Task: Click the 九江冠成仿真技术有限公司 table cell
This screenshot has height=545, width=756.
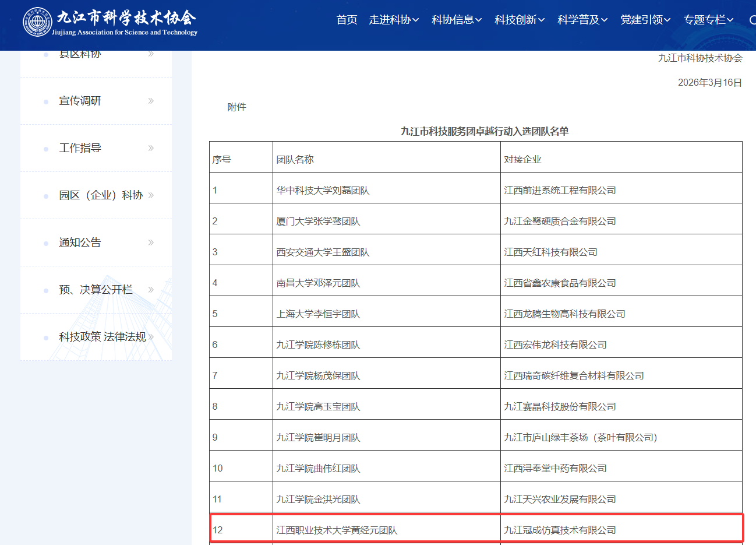Action: click(x=560, y=530)
